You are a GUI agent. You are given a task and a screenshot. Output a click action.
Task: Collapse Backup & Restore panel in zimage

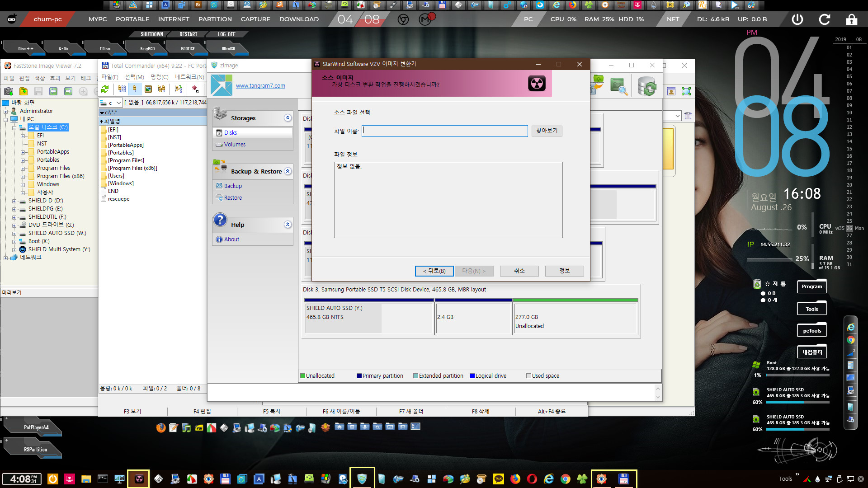coord(288,171)
